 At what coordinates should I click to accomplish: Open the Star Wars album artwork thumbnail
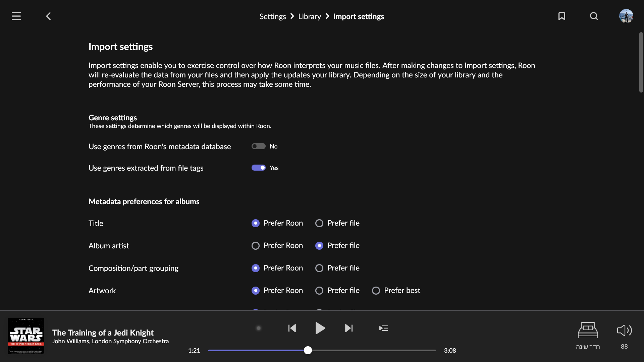click(x=26, y=336)
